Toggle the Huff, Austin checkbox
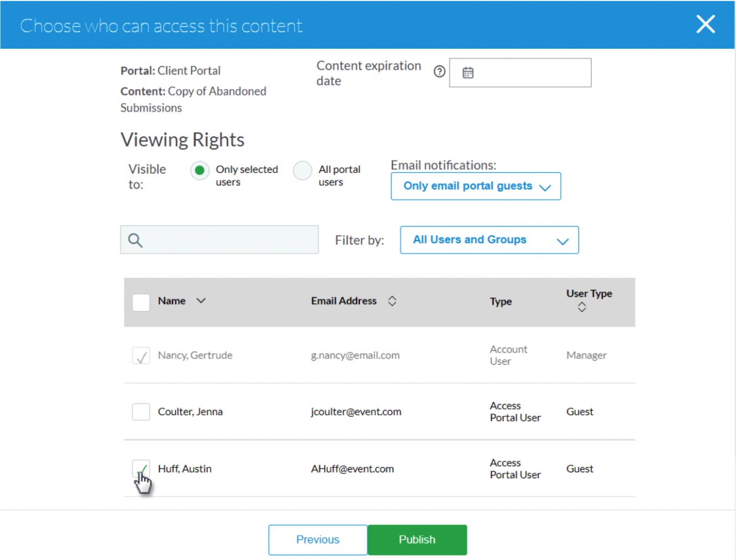Viewport: 736px width, 560px height. point(141,469)
